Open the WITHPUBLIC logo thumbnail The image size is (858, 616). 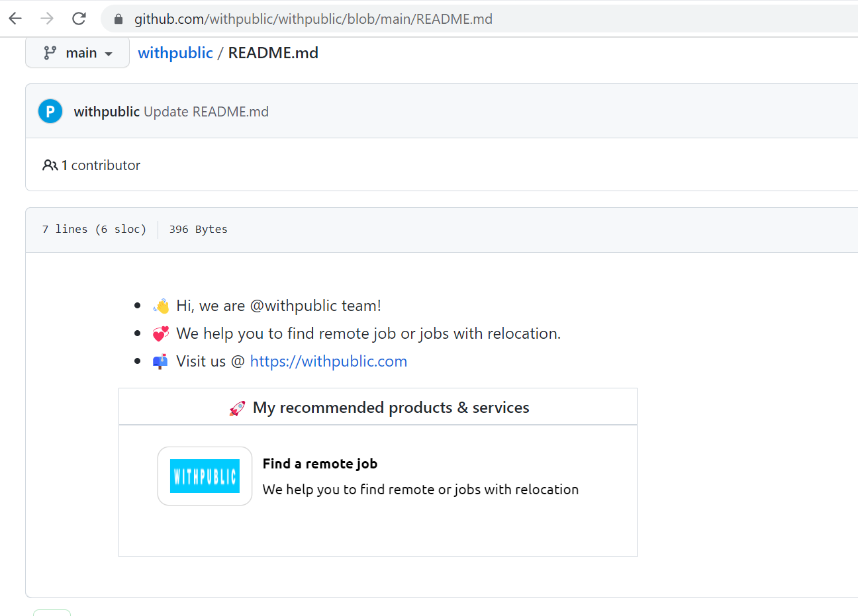tap(205, 476)
